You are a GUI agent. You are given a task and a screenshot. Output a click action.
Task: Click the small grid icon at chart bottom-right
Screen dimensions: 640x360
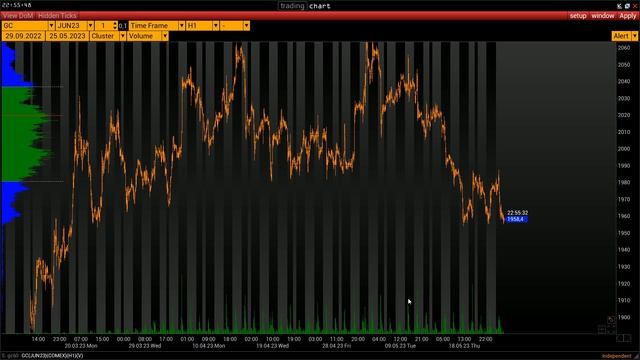[601, 329]
